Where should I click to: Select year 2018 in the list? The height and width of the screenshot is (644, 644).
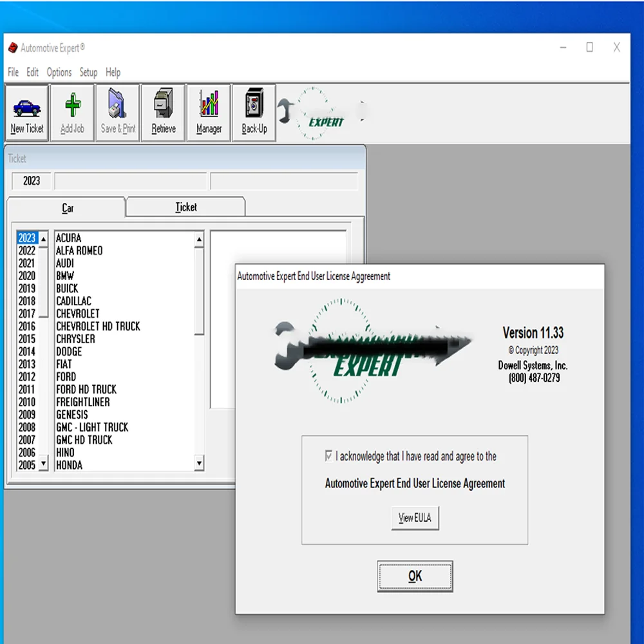pos(27,301)
